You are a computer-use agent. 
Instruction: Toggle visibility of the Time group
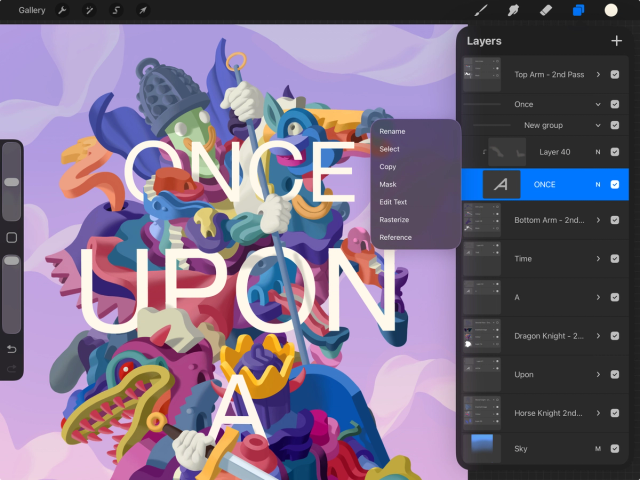(x=615, y=259)
